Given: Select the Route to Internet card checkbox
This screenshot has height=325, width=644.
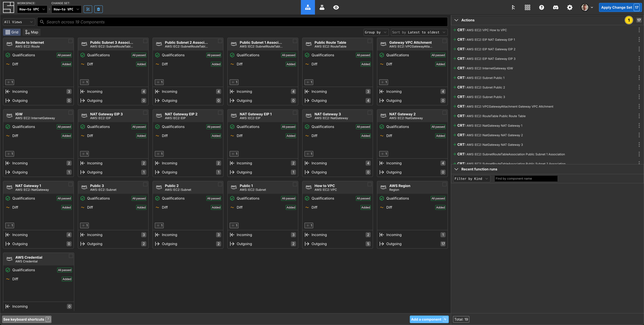Looking at the screenshot, I should click(x=71, y=41).
